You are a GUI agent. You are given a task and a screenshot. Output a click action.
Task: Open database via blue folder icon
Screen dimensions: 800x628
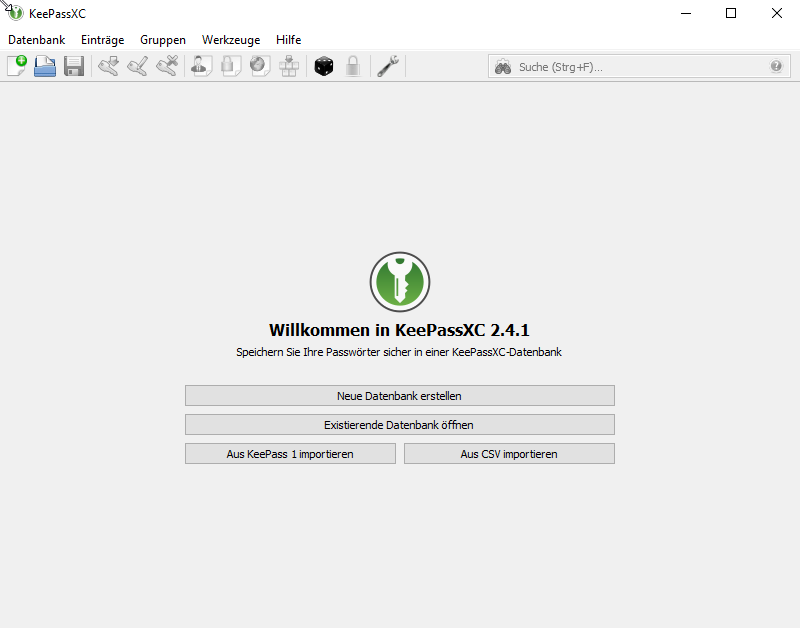pos(45,66)
